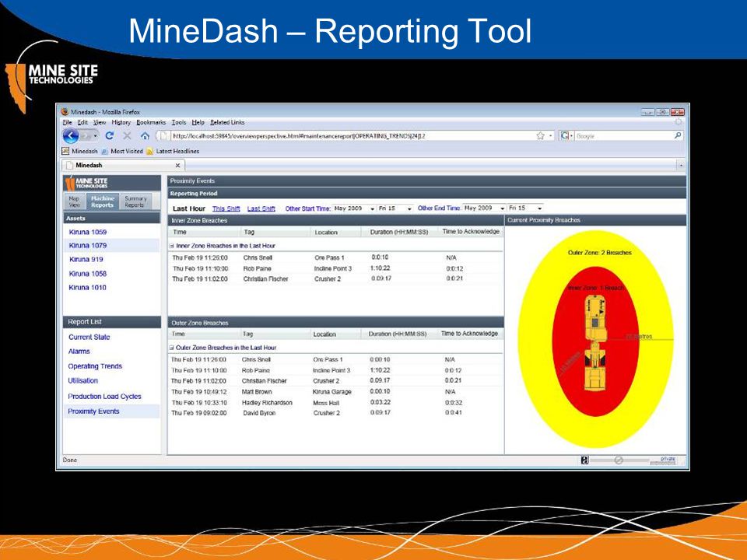The image size is (747, 560).
Task: Open the File menu
Action: [67, 122]
